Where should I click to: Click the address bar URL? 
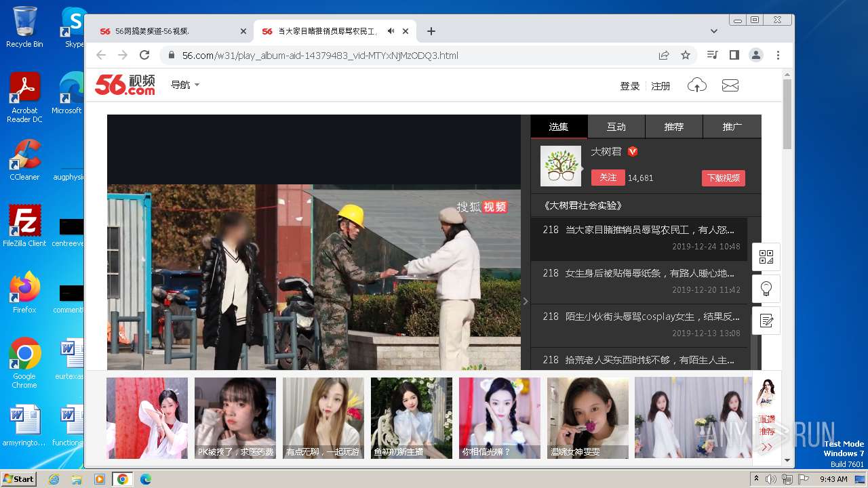[320, 55]
